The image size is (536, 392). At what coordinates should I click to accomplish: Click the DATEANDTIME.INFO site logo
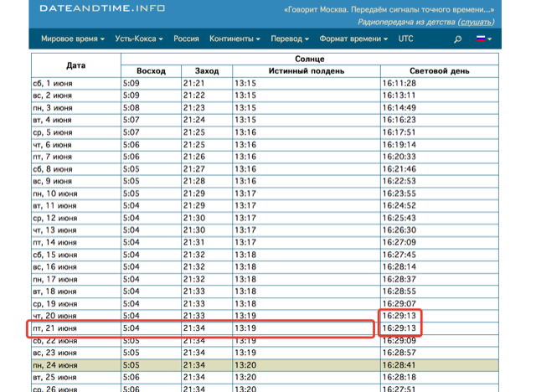point(102,9)
